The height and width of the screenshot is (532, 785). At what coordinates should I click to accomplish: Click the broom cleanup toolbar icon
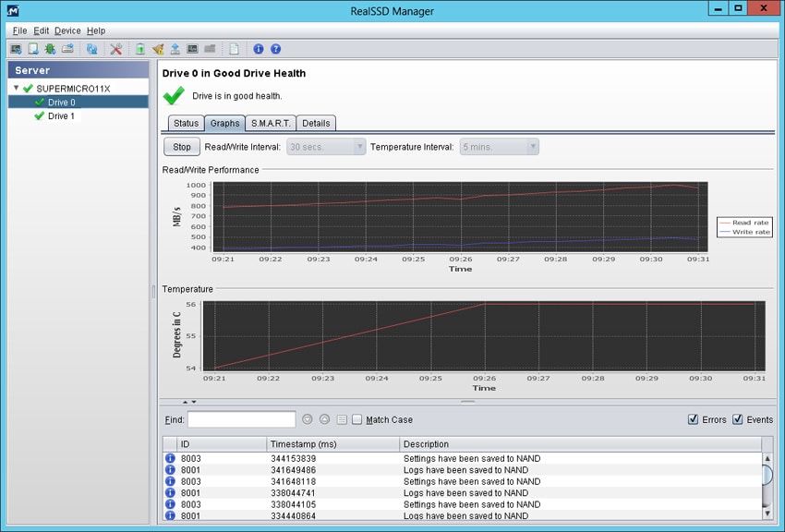point(158,49)
